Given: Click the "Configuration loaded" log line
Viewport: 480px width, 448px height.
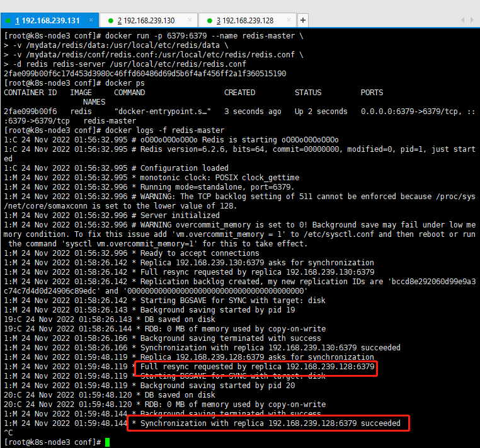Looking at the screenshot, I should [x=185, y=168].
